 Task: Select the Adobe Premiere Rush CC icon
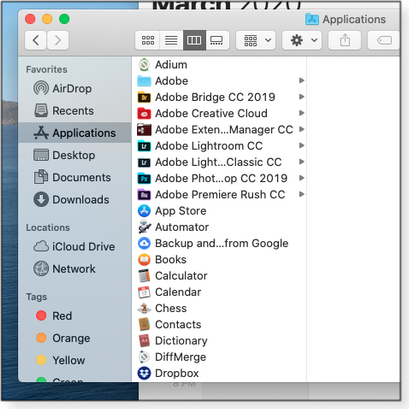(x=144, y=195)
